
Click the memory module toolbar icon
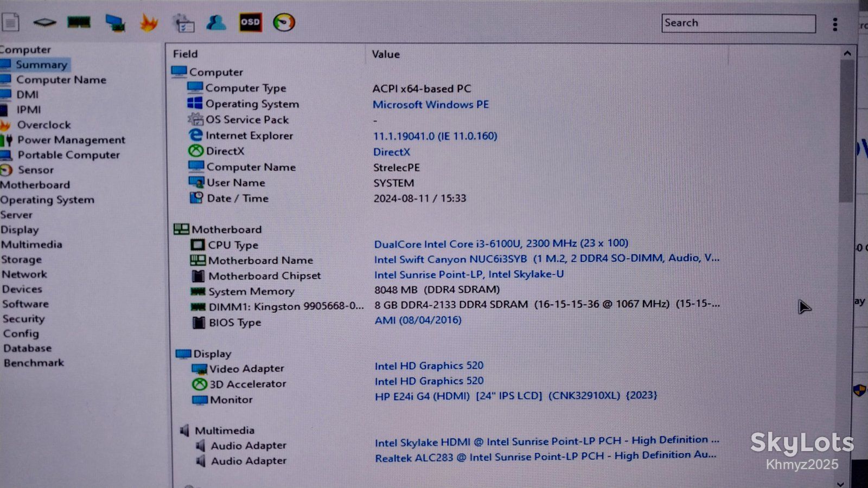point(79,22)
